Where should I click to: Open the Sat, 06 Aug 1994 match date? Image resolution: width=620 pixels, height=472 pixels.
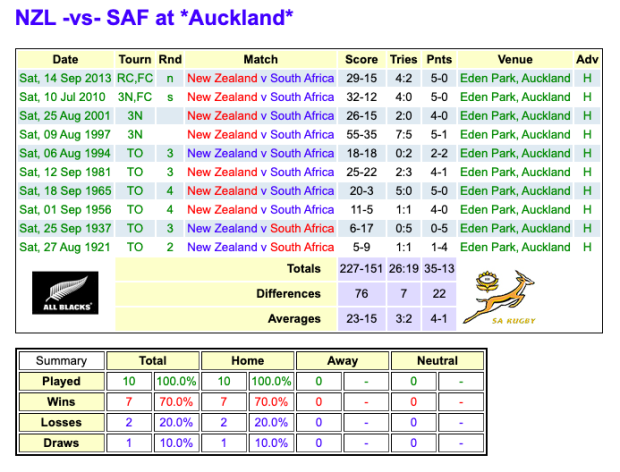65,153
